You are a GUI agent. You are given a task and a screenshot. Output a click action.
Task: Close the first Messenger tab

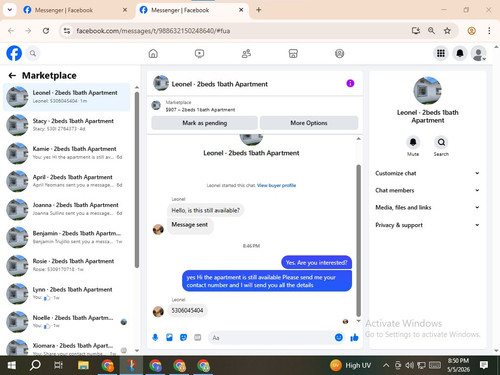pos(125,10)
